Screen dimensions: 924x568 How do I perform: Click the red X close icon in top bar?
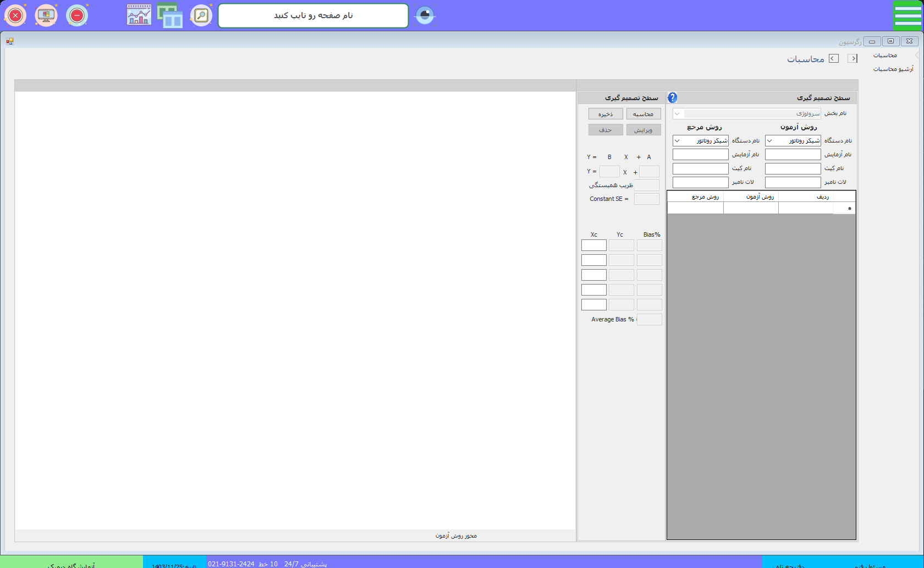pyautogui.click(x=15, y=15)
